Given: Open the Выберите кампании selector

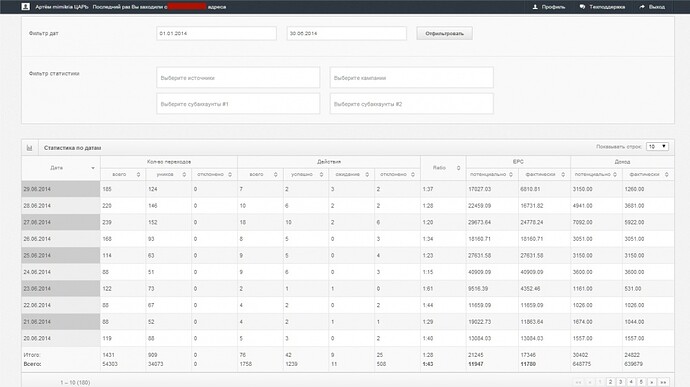Looking at the screenshot, I should coord(411,77).
